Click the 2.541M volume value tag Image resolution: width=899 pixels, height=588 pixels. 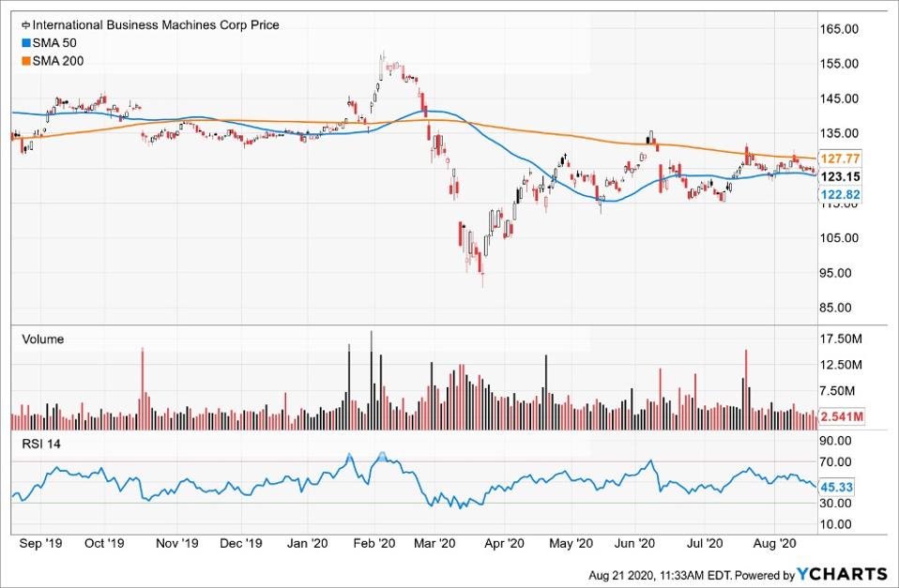point(841,416)
